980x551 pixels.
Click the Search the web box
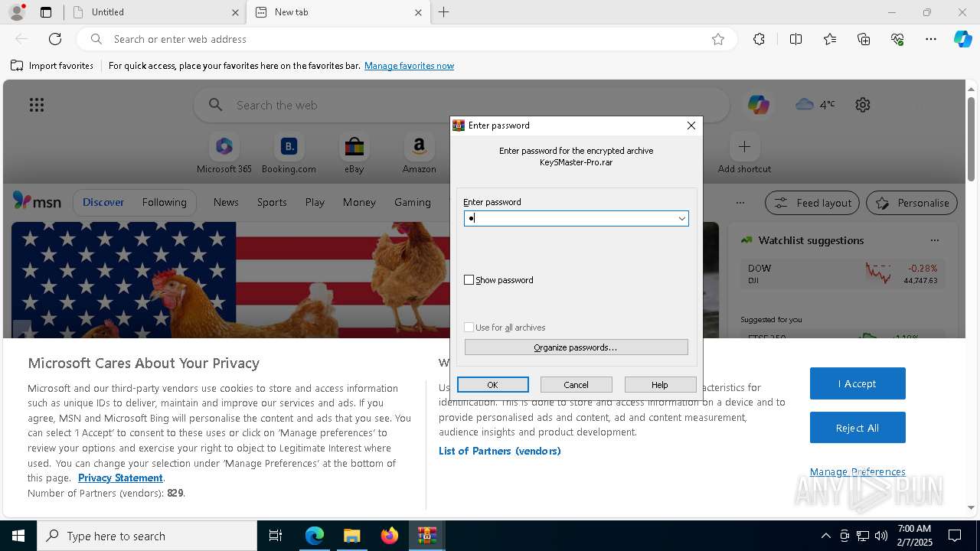coord(462,105)
